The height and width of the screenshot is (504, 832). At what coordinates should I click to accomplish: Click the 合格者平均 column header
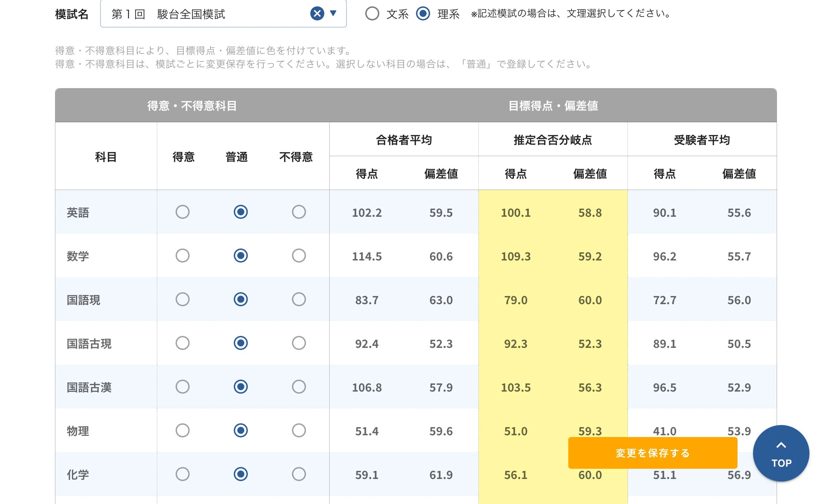tap(404, 140)
